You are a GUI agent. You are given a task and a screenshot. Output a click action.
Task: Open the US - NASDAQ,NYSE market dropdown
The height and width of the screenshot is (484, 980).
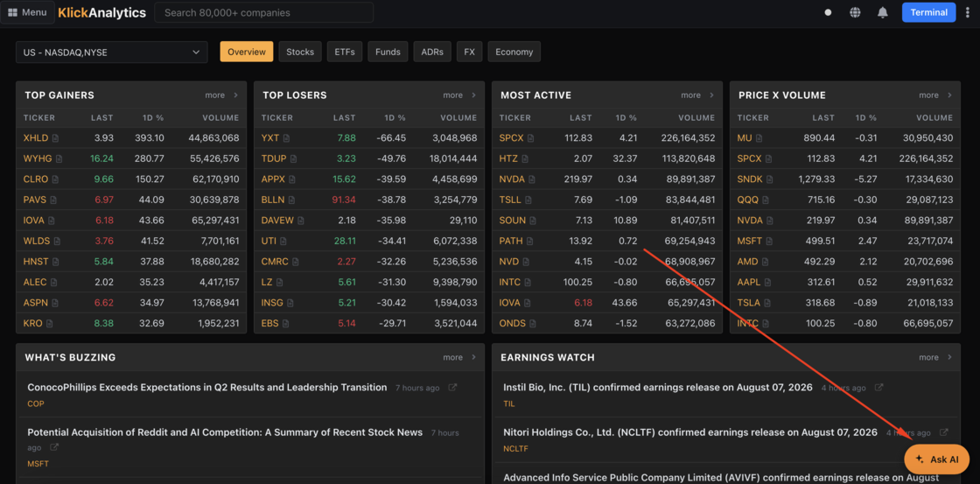(x=112, y=53)
